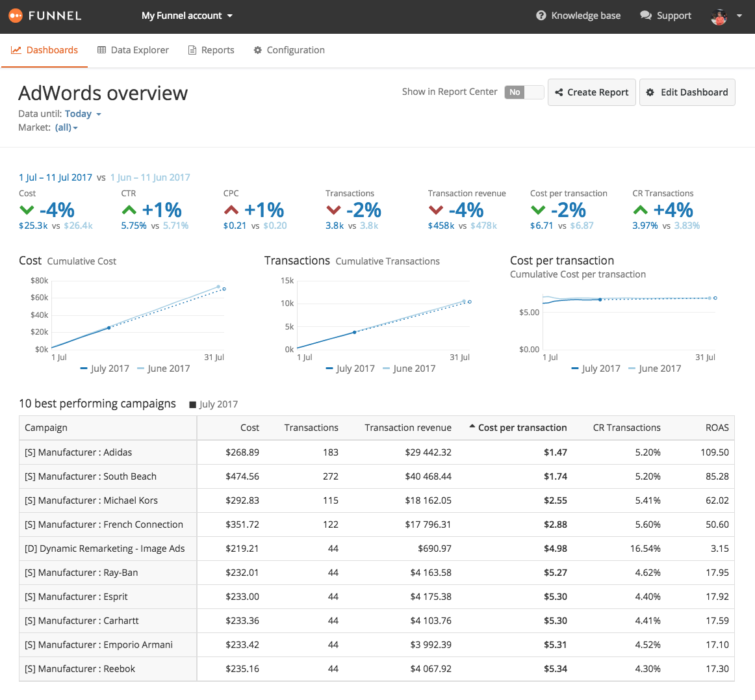The image size is (755, 700).
Task: Click the Edit Dashboard button
Action: (687, 92)
